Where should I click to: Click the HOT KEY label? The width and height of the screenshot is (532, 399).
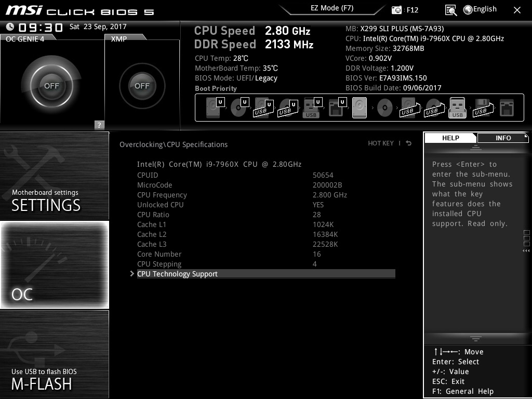pyautogui.click(x=381, y=143)
